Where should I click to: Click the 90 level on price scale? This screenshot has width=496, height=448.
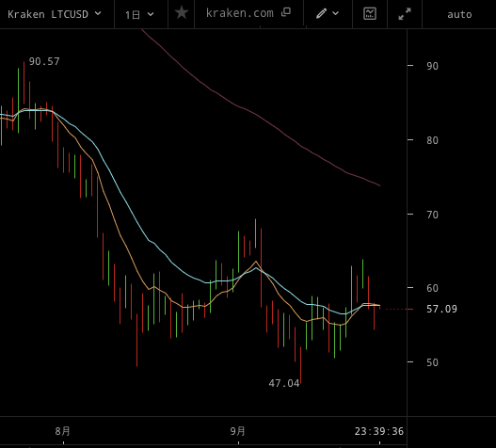click(x=432, y=66)
